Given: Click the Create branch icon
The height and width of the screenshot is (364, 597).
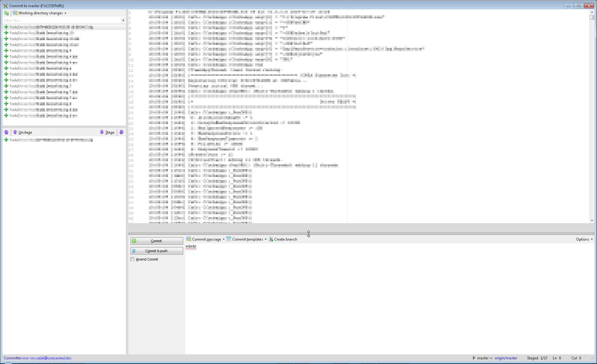Looking at the screenshot, I should click(271, 239).
